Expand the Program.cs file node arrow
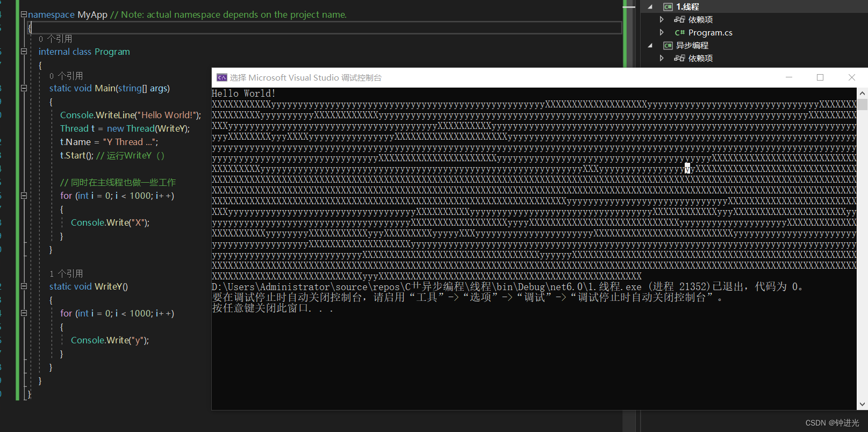 point(662,32)
